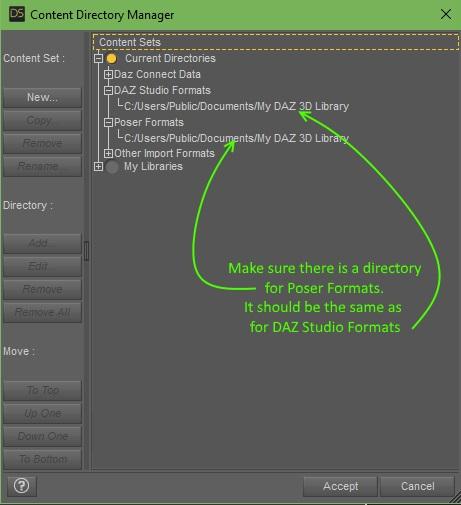This screenshot has height=505, width=461.
Task: Expand the Daz Connect Data node
Action: (108, 74)
